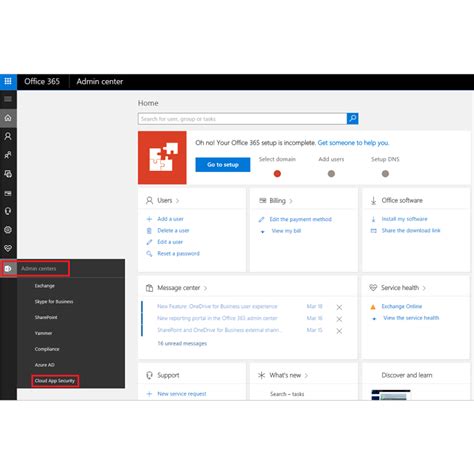Open the Office software heading
Screen dimensions: 474x474
[x=402, y=200]
